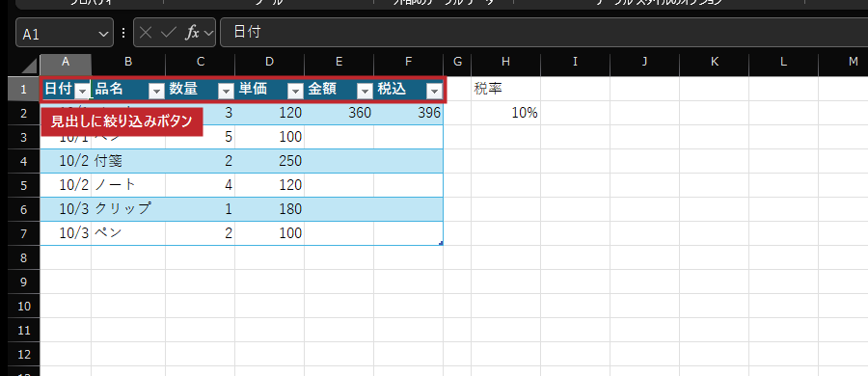Click the cell containing 360
868x376 pixels.
(339, 113)
